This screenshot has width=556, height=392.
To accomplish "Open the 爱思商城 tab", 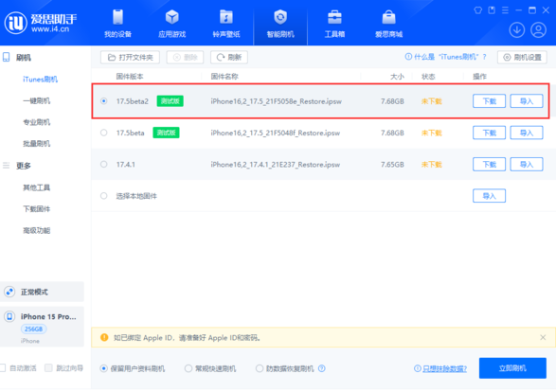I will tap(388, 24).
